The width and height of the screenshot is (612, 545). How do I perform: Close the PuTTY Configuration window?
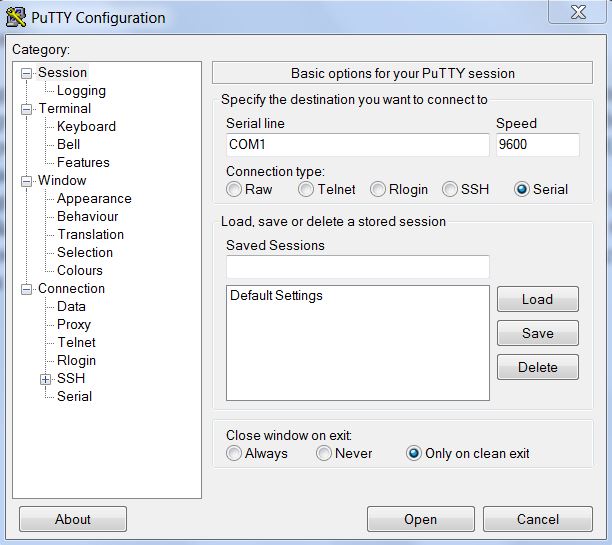coord(578,12)
